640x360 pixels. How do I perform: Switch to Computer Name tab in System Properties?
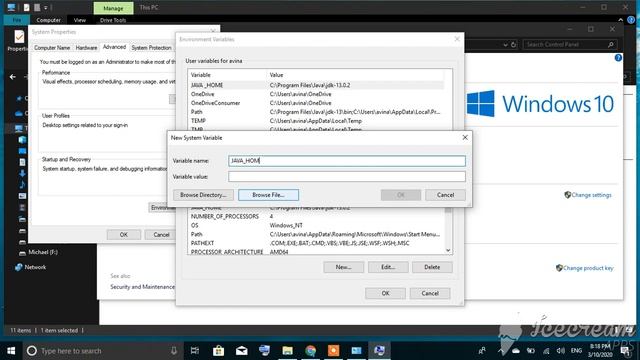(x=52, y=48)
